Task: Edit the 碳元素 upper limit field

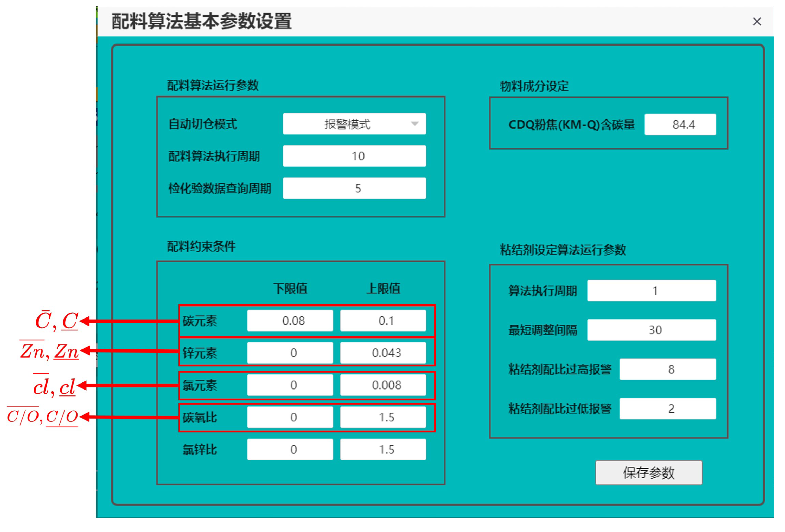Action: click(383, 320)
